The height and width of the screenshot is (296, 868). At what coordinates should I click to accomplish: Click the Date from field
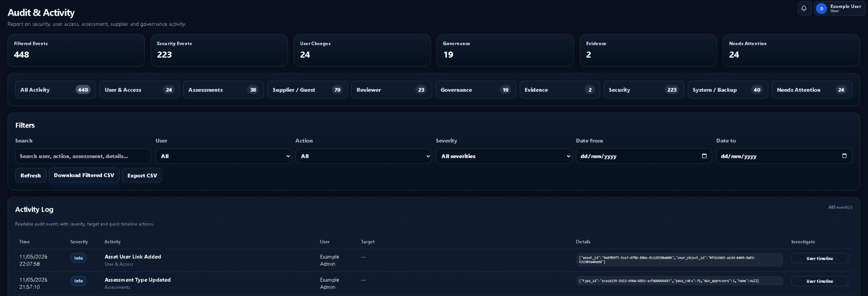pos(644,156)
